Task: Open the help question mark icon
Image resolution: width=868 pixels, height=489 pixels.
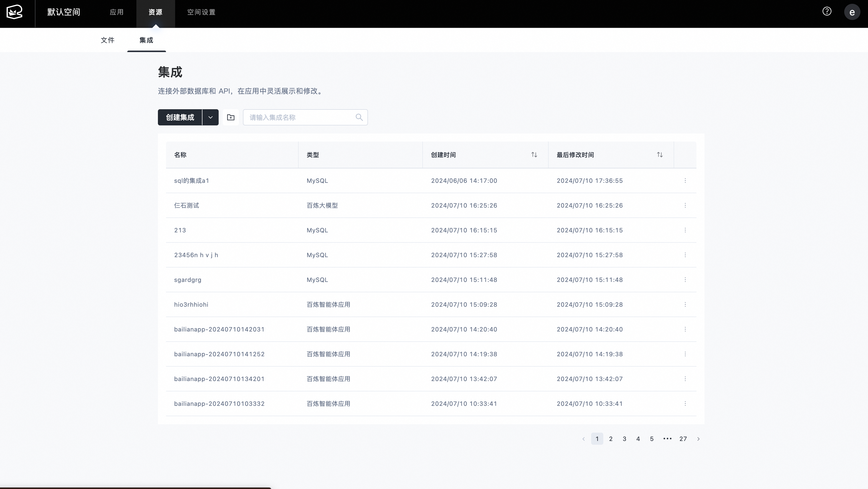Action: coord(826,11)
